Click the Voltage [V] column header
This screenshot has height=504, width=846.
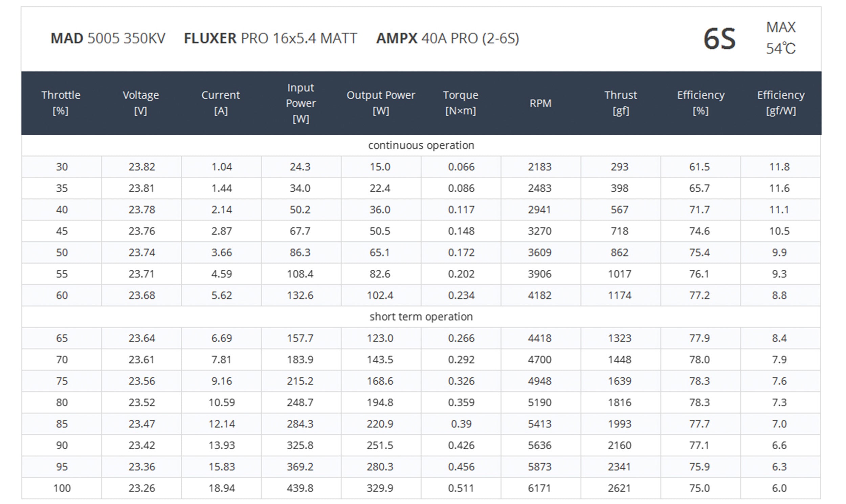141,103
